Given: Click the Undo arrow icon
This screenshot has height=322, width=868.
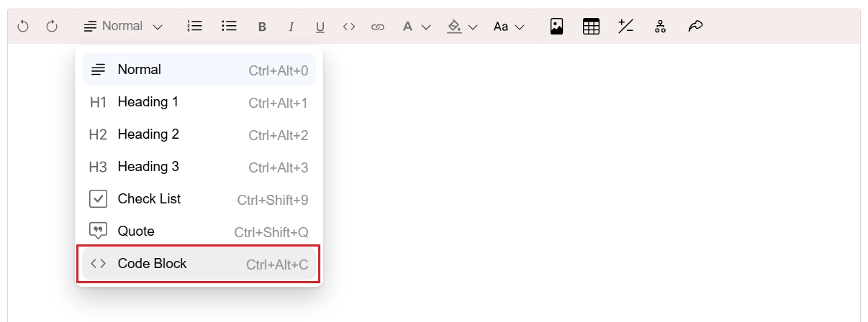Looking at the screenshot, I should (x=23, y=27).
